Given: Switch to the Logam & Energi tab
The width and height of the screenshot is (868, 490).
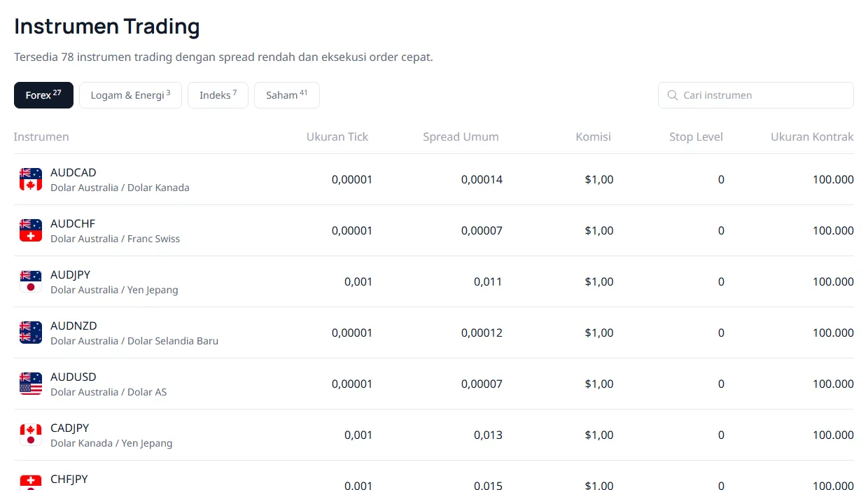Looking at the screenshot, I should [130, 95].
